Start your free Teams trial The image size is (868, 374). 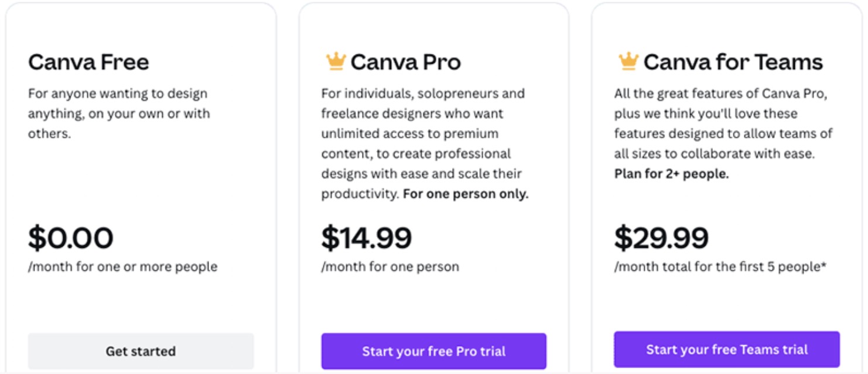coord(727,349)
